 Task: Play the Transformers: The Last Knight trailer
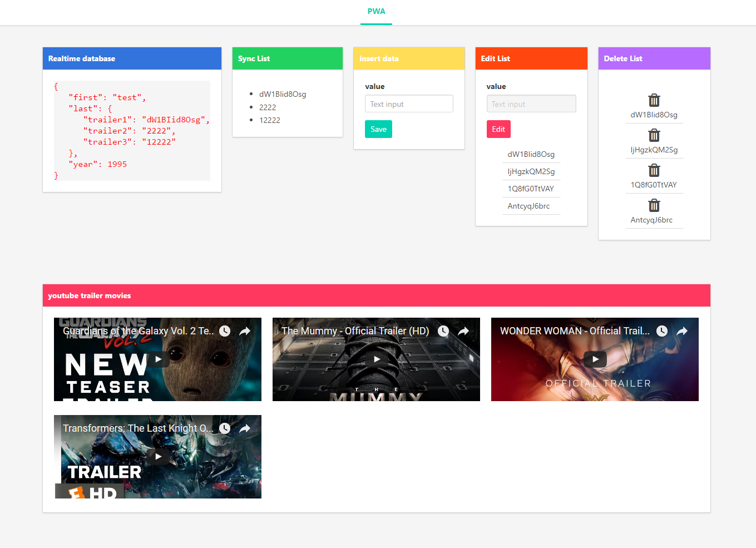click(158, 457)
